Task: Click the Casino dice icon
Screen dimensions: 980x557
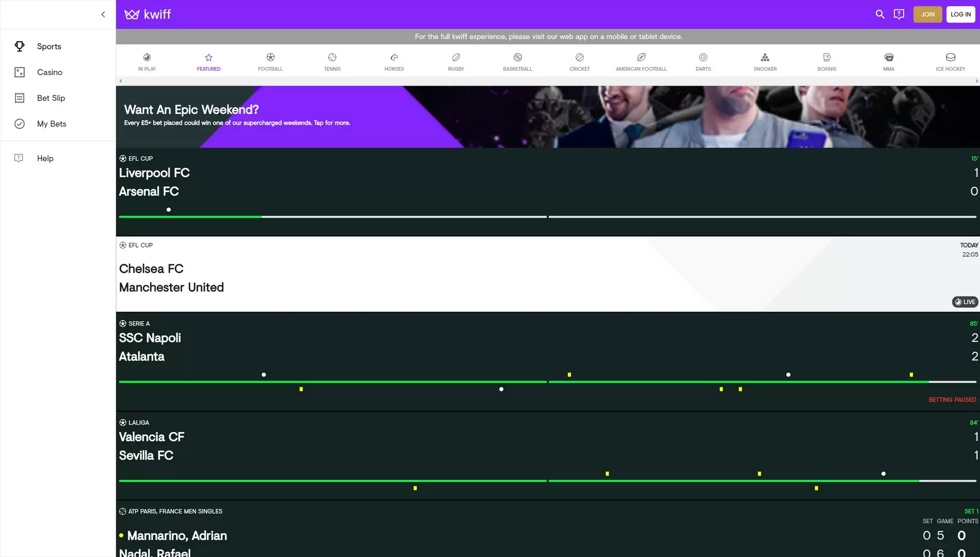Action: coord(20,72)
